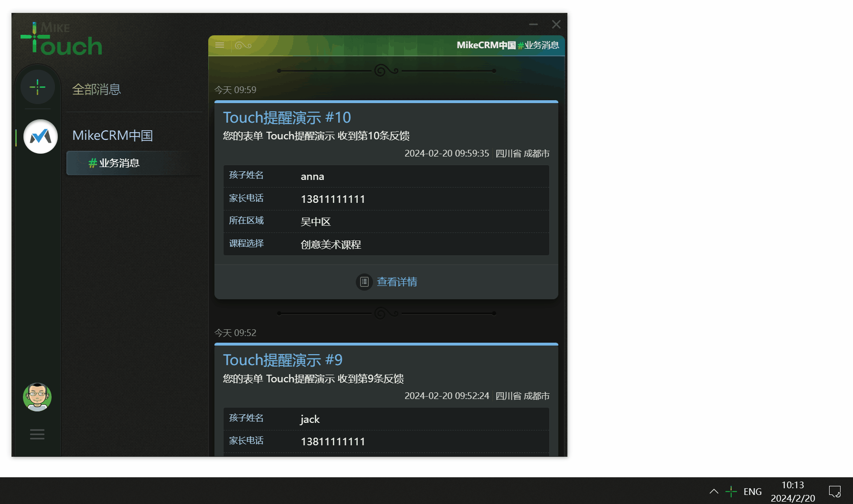Click the hamburger icon in message header
Viewport: 853px width, 504px height.
[220, 45]
